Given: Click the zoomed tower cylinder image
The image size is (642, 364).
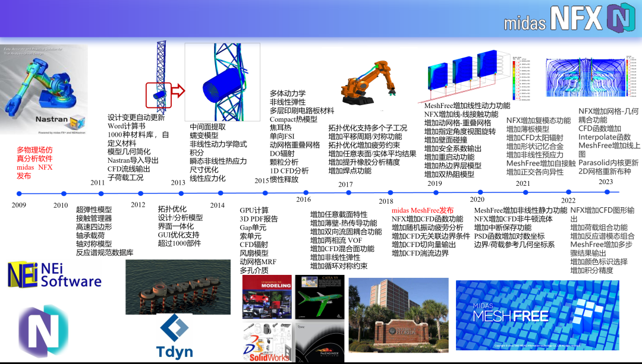Looking at the screenshot, I should tap(222, 82).
